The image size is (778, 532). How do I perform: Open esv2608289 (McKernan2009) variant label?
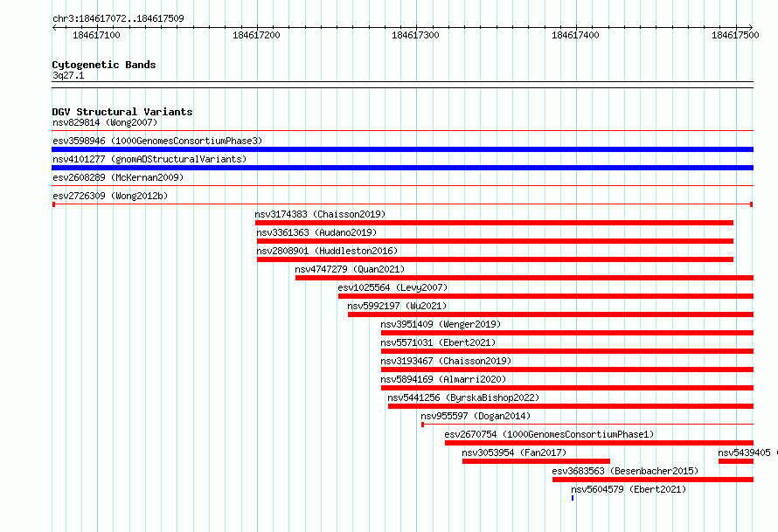[118, 177]
